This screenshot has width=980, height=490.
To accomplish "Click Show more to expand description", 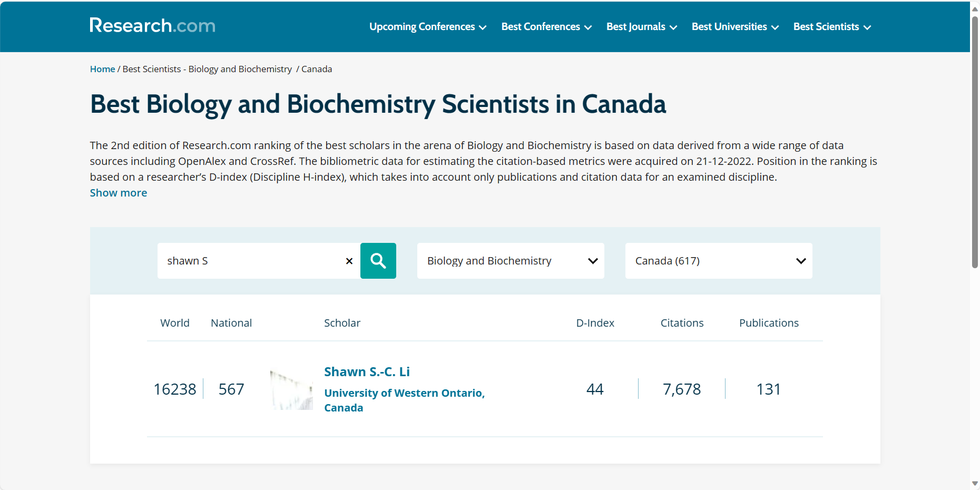I will [x=119, y=193].
